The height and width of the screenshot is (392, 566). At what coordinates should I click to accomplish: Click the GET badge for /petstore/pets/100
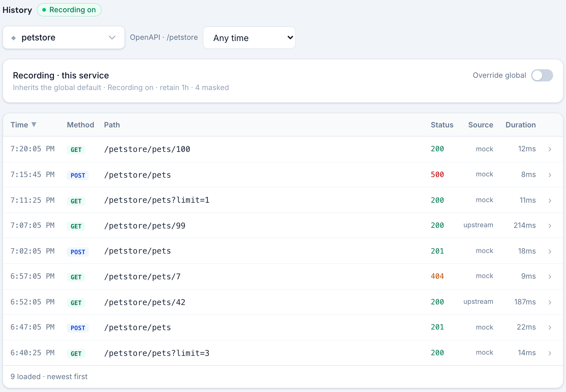76,150
